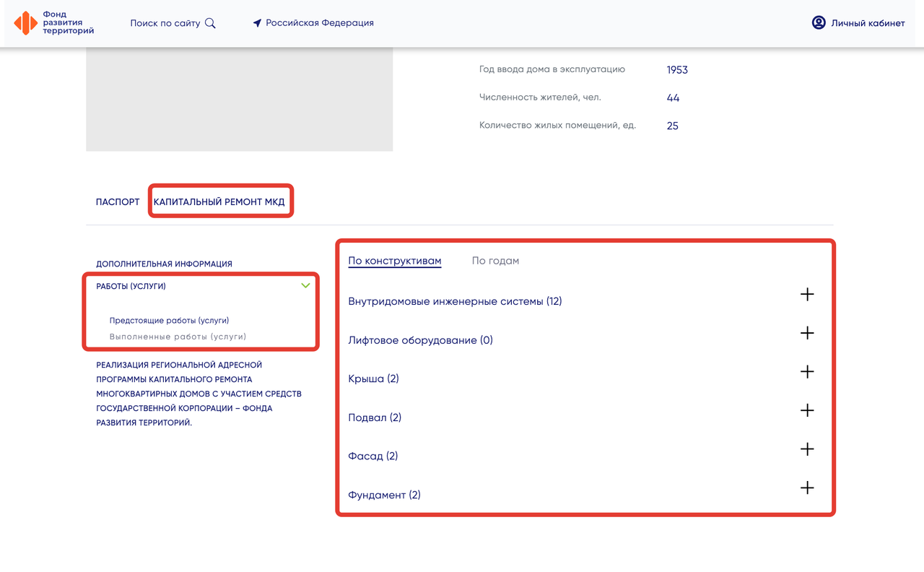Switch to По конструктивам tab
The image size is (924, 572).
pos(395,261)
